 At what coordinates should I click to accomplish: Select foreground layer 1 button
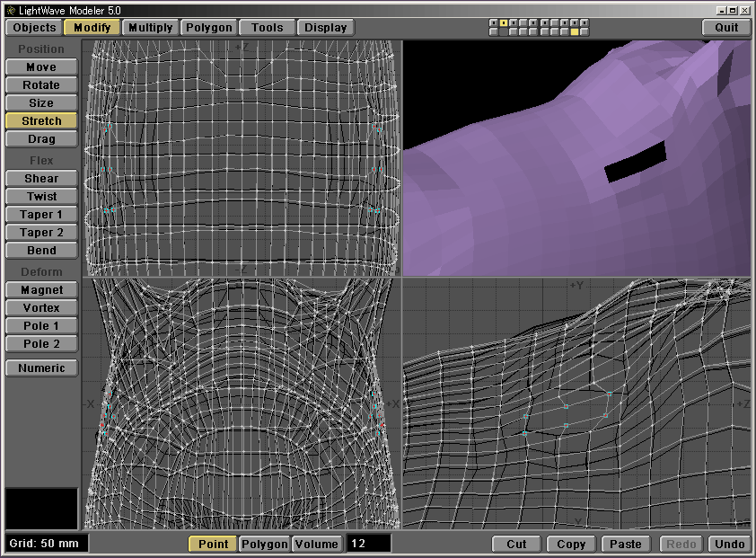(494, 22)
